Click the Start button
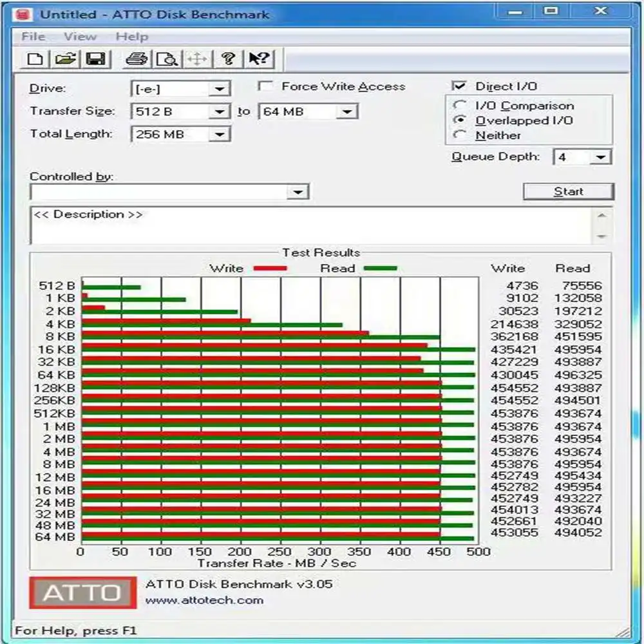The height and width of the screenshot is (644, 644). [569, 191]
